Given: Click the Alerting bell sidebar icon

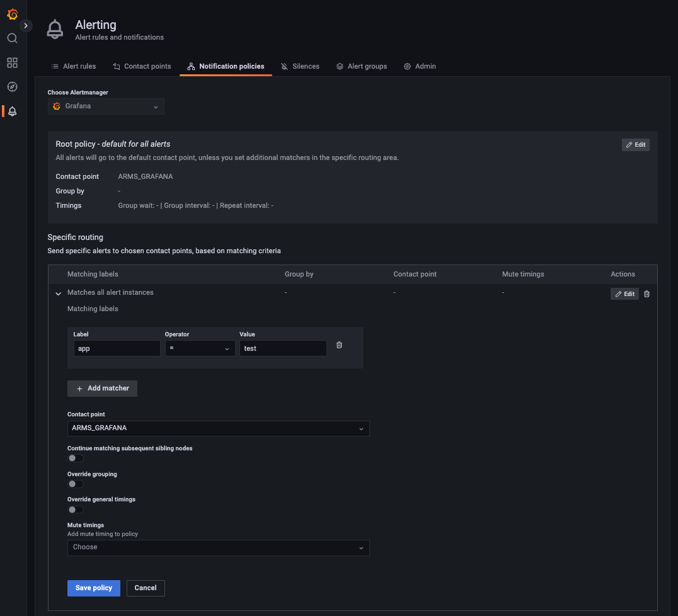Looking at the screenshot, I should pyautogui.click(x=12, y=111).
